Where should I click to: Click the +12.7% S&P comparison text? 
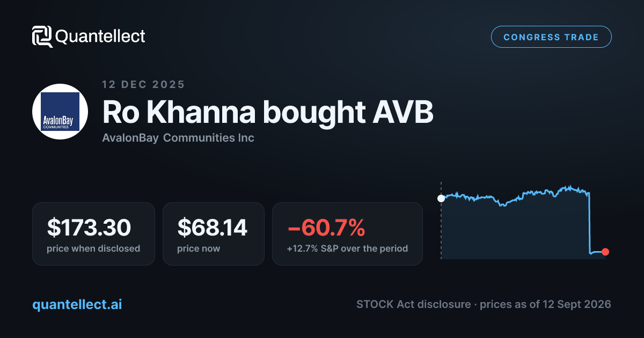coord(348,249)
